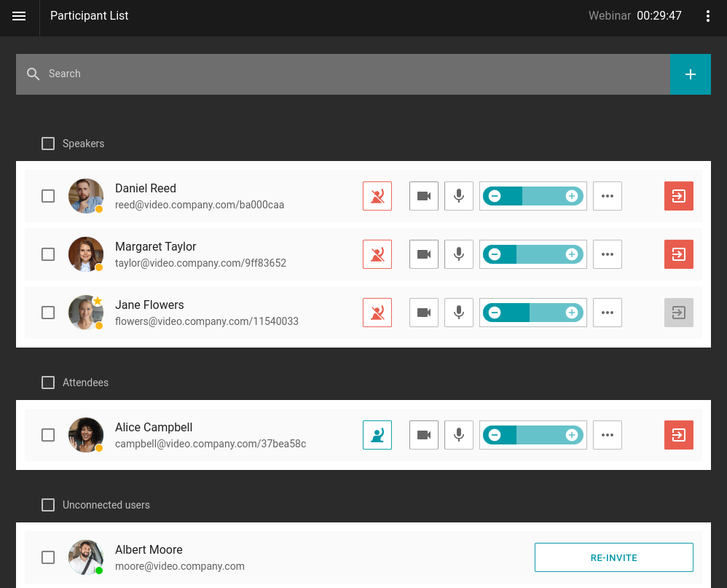
Task: Lower Daniel Reed's hand
Action: click(x=377, y=196)
